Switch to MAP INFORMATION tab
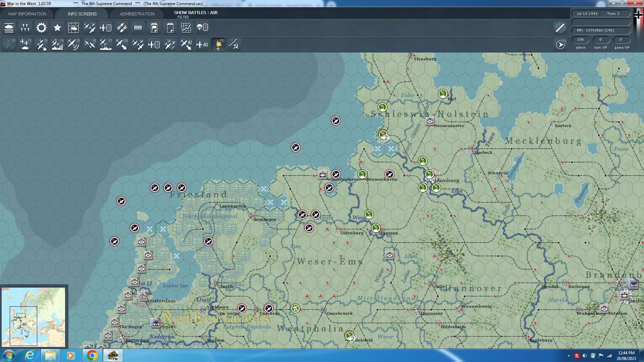Image resolution: width=644 pixels, height=362 pixels. click(27, 14)
